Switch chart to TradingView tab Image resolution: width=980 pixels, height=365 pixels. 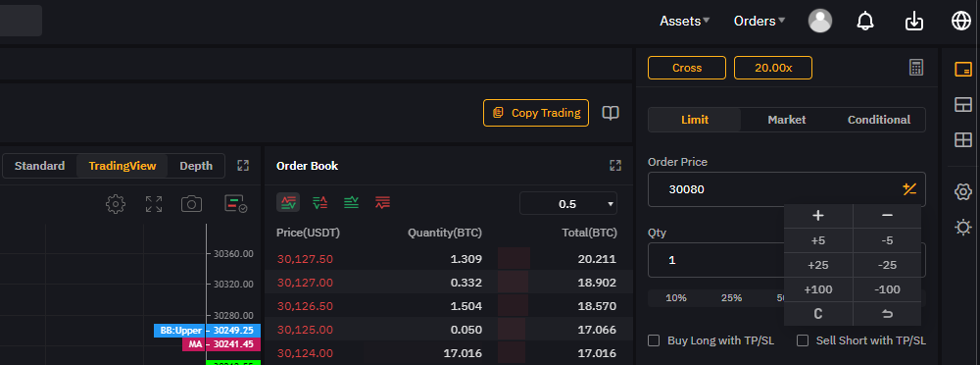point(122,166)
